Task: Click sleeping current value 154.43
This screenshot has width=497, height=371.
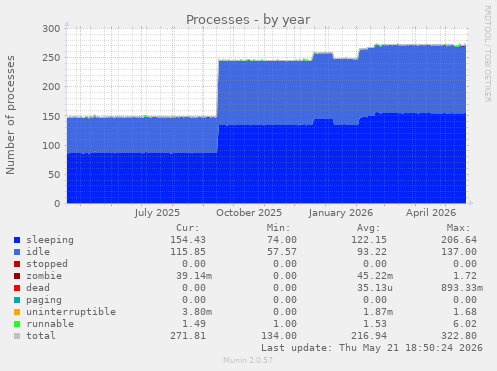Action: 188,240
